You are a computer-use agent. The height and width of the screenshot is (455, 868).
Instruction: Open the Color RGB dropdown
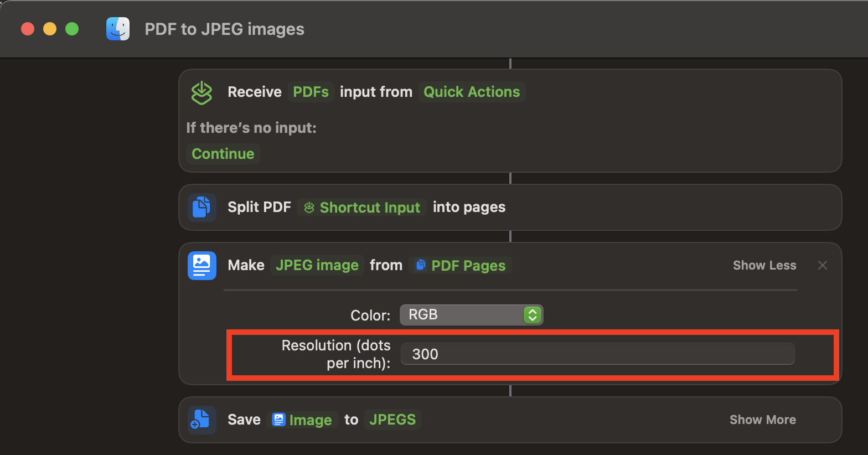pyautogui.click(x=471, y=315)
